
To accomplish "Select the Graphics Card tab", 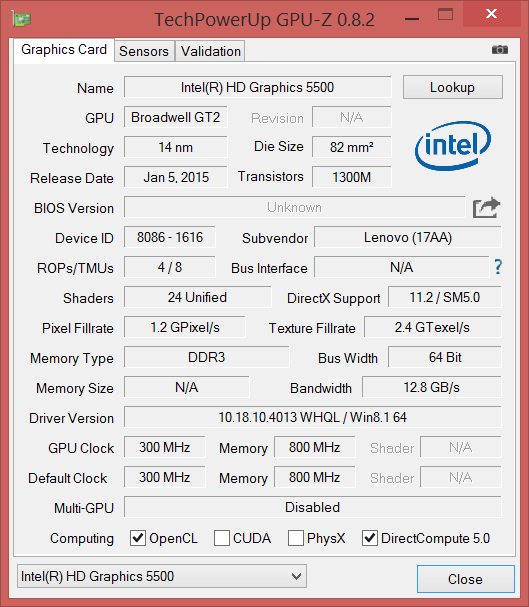I will pos(64,50).
